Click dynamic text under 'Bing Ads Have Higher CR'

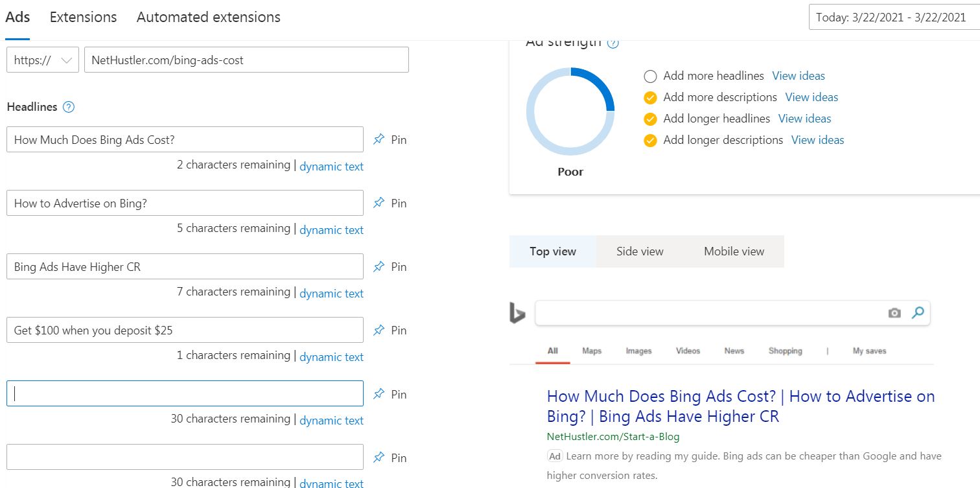click(x=331, y=294)
